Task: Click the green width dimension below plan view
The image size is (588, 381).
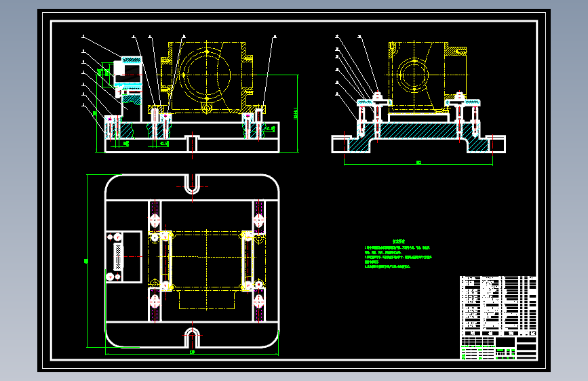Action: pyautogui.click(x=192, y=353)
